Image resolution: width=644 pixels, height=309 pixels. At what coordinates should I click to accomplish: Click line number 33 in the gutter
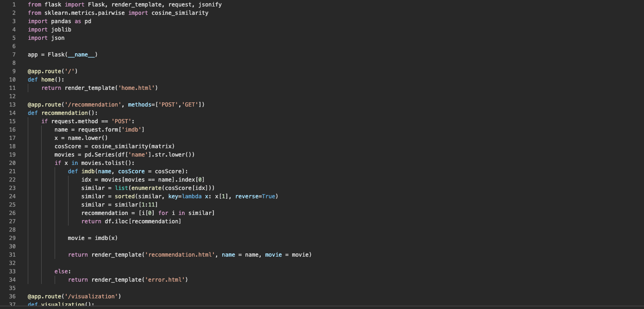coord(13,271)
